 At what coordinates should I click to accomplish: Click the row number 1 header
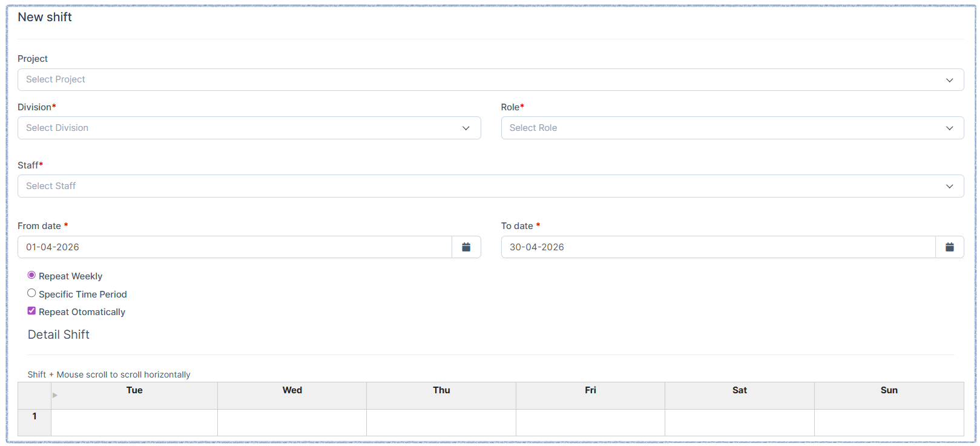35,417
